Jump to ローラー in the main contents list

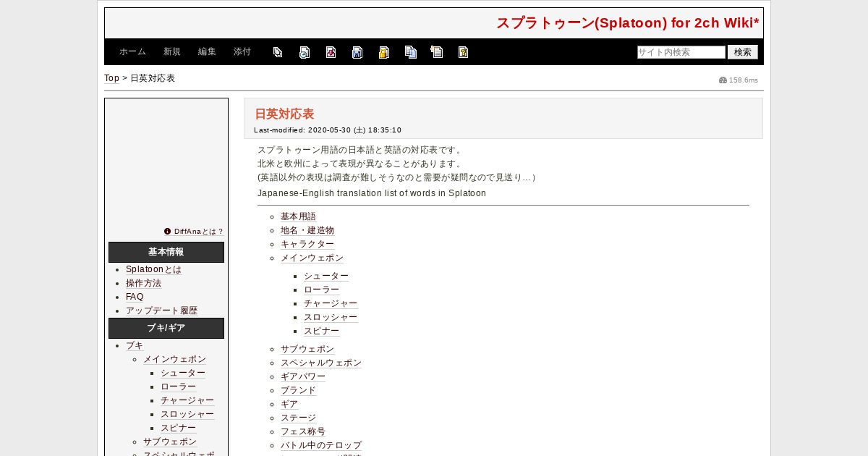tap(321, 290)
